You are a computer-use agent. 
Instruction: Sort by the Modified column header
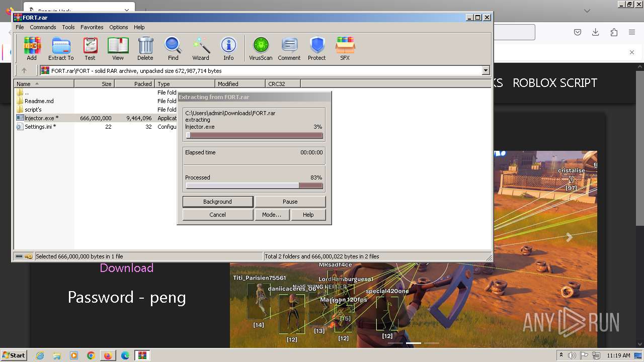tap(240, 84)
